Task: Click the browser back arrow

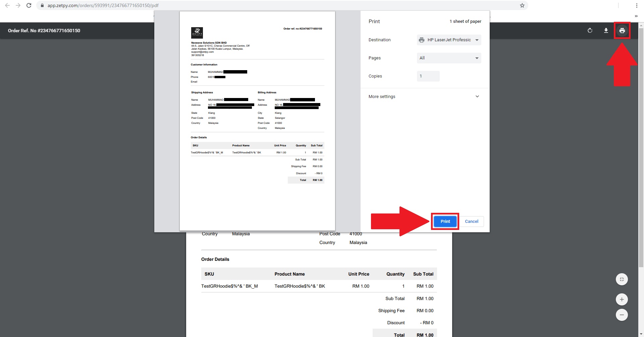Action: click(x=7, y=5)
